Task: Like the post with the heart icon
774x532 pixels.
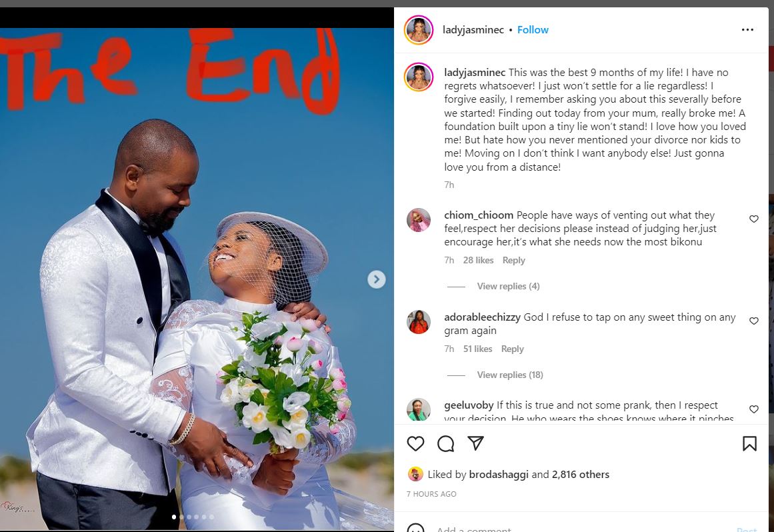Action: (x=415, y=443)
